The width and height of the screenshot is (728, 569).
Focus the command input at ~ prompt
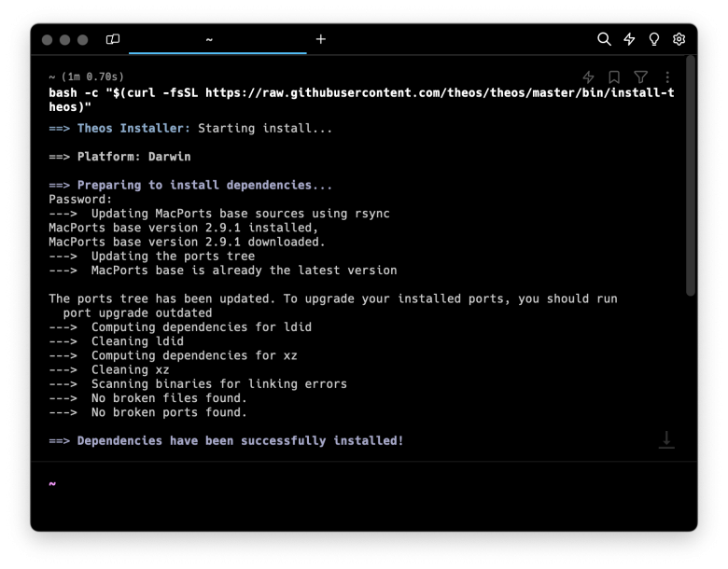364,484
